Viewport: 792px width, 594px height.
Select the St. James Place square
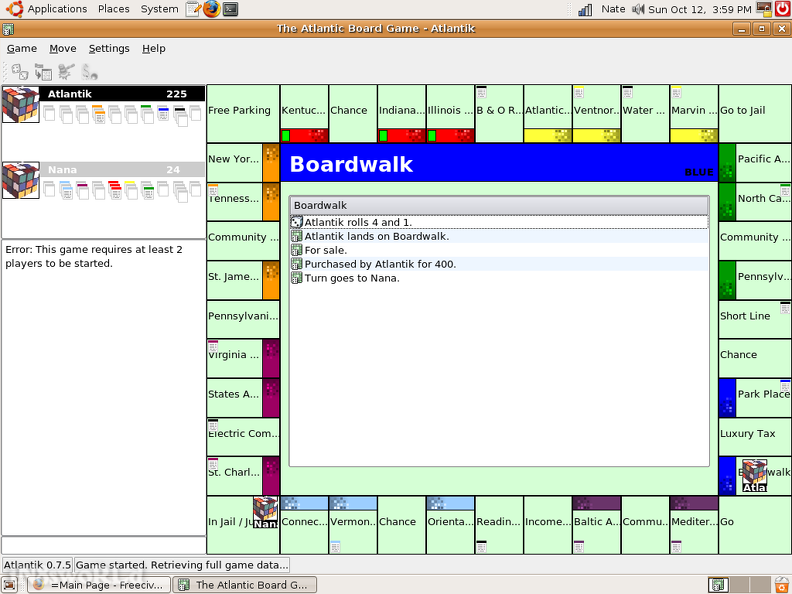tap(243, 280)
